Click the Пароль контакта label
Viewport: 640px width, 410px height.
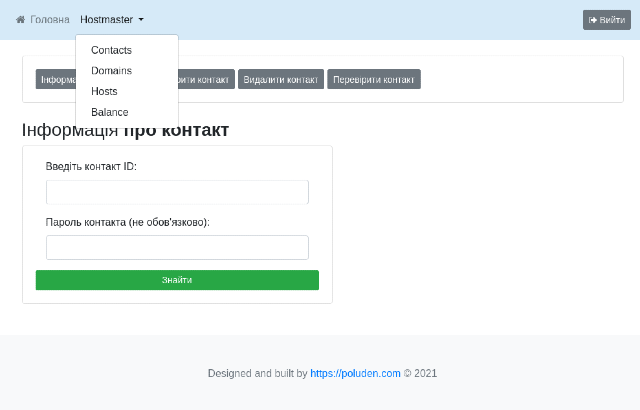[x=127, y=222]
